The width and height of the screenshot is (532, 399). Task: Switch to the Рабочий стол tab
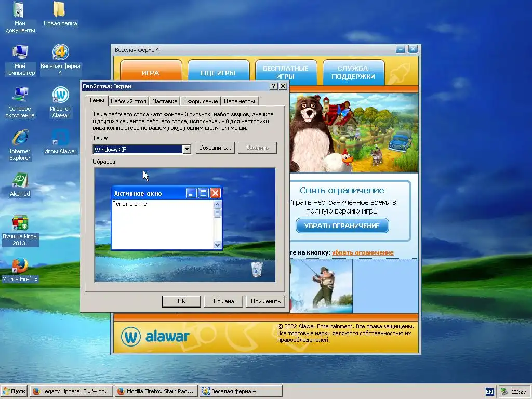point(128,101)
